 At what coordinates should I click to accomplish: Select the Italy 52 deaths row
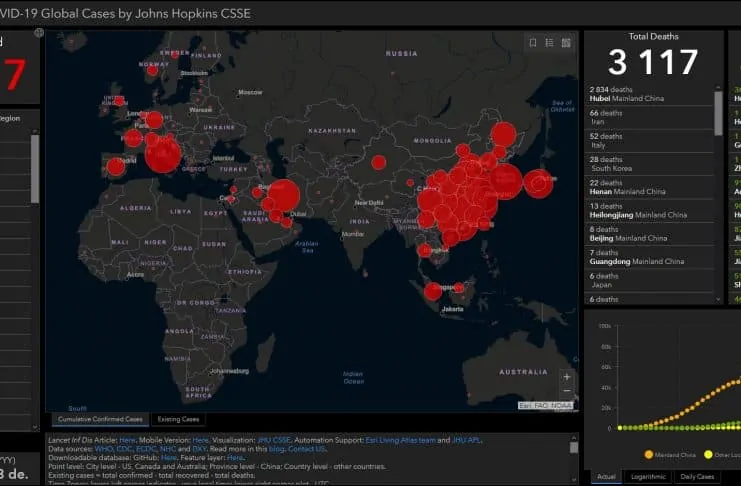(x=650, y=140)
